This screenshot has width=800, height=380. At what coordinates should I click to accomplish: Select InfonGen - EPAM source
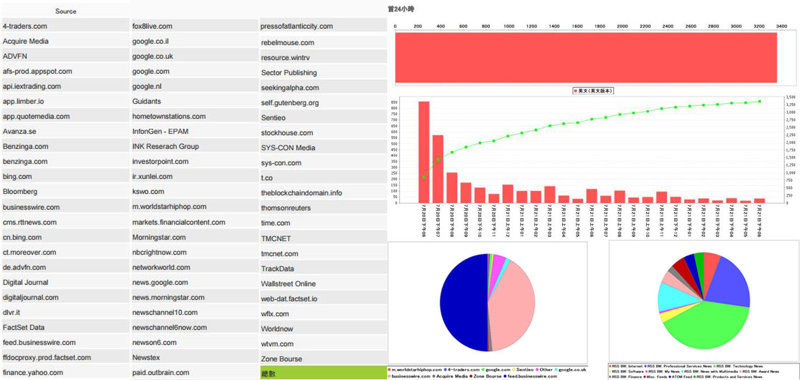tap(195, 131)
